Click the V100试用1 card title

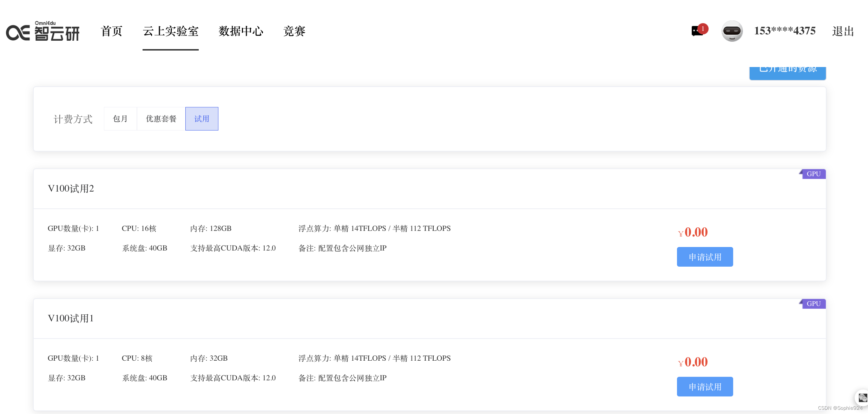point(71,319)
